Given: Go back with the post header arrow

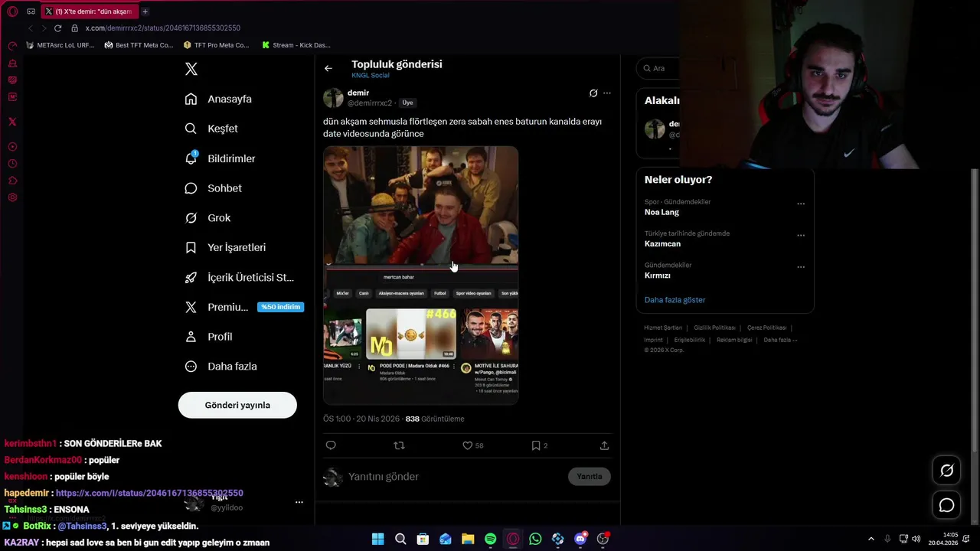Looking at the screenshot, I should (328, 68).
